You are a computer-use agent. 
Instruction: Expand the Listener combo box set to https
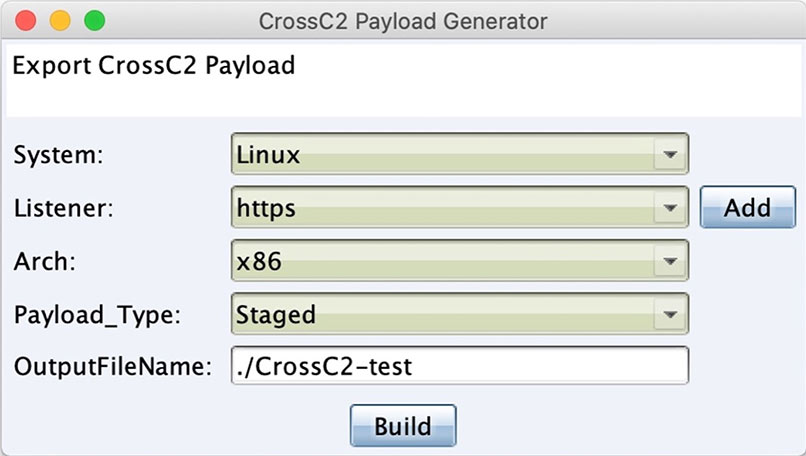coord(460,207)
